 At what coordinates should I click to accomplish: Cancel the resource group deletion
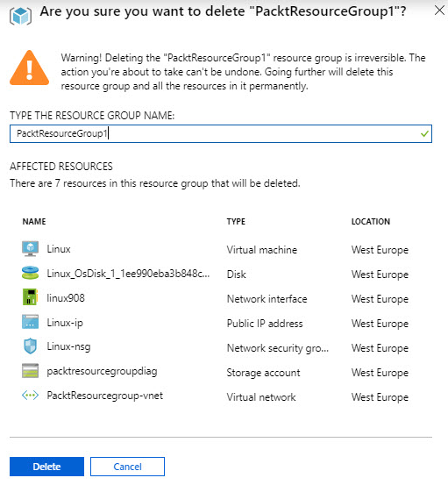click(127, 467)
